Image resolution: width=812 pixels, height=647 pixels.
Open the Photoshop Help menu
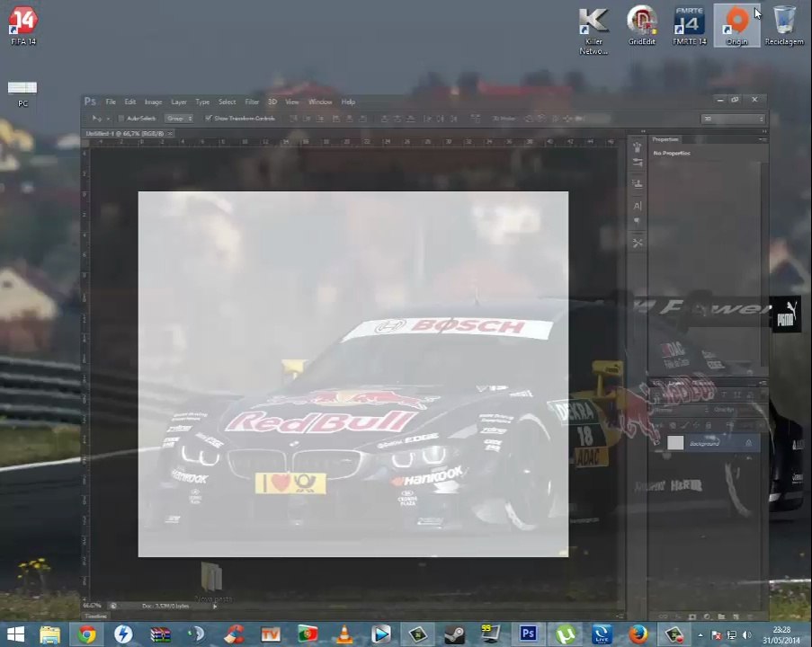pyautogui.click(x=348, y=102)
